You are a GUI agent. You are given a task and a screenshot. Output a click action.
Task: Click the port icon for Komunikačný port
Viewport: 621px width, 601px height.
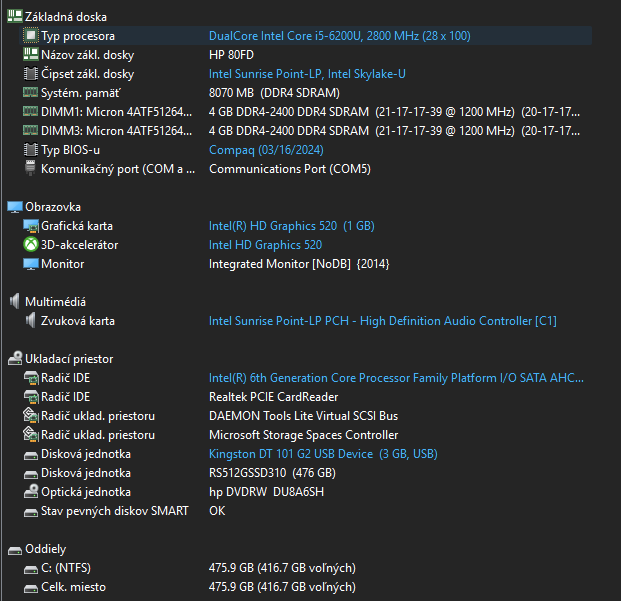[x=30, y=169]
